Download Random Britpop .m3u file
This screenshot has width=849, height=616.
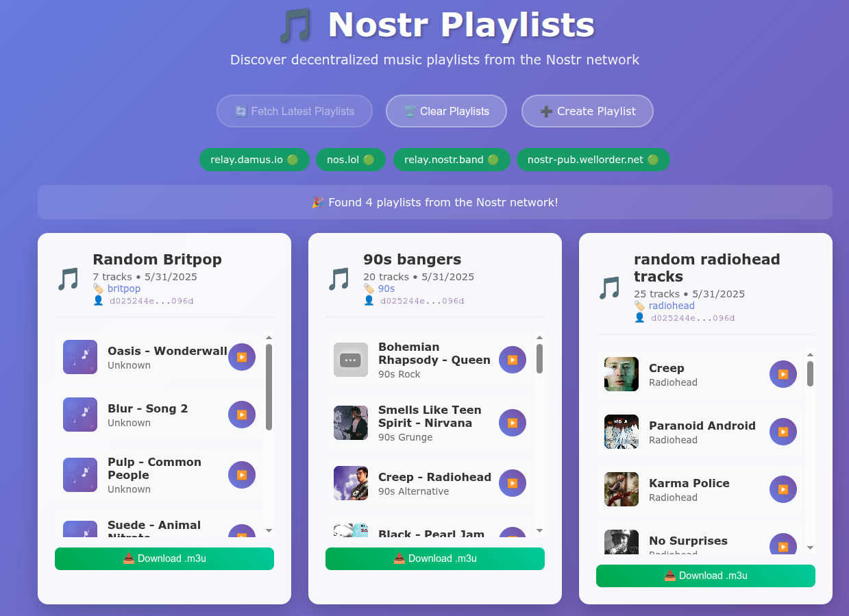pos(164,558)
